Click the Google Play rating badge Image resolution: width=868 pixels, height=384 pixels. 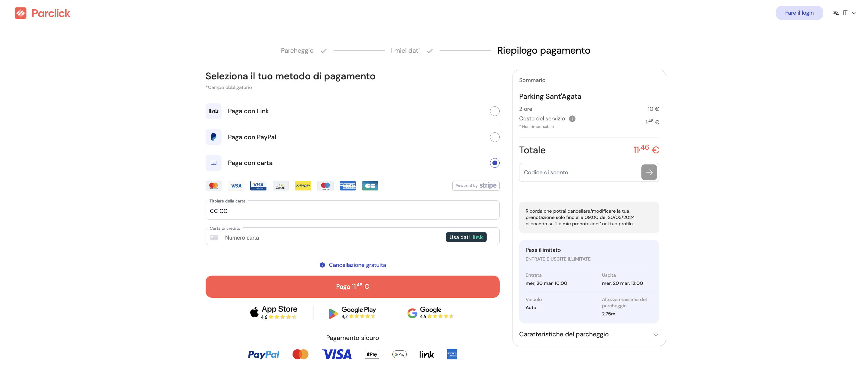tap(352, 313)
